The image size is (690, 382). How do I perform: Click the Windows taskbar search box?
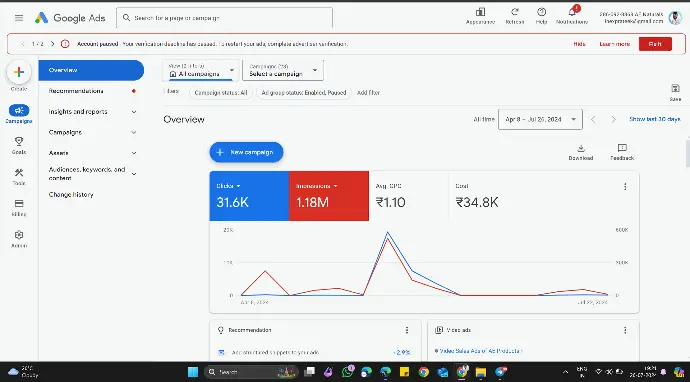[x=251, y=372]
